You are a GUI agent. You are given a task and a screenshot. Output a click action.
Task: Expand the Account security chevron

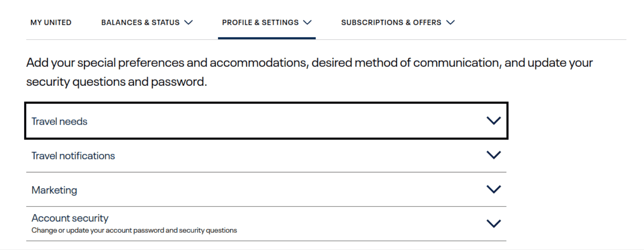coord(494,222)
